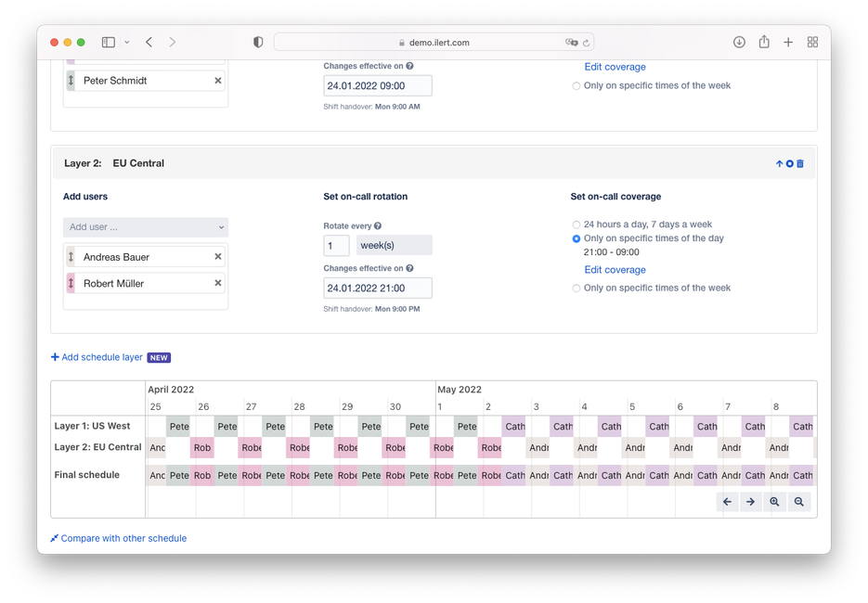Open browser downloads icon

(739, 42)
